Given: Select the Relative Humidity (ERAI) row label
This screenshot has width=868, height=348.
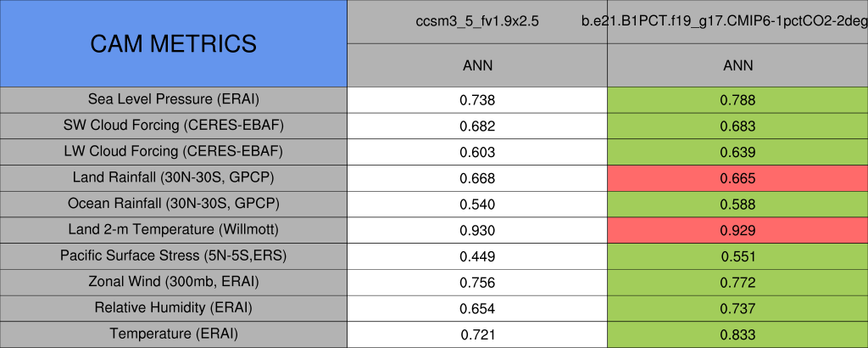Looking at the screenshot, I should click(173, 308).
